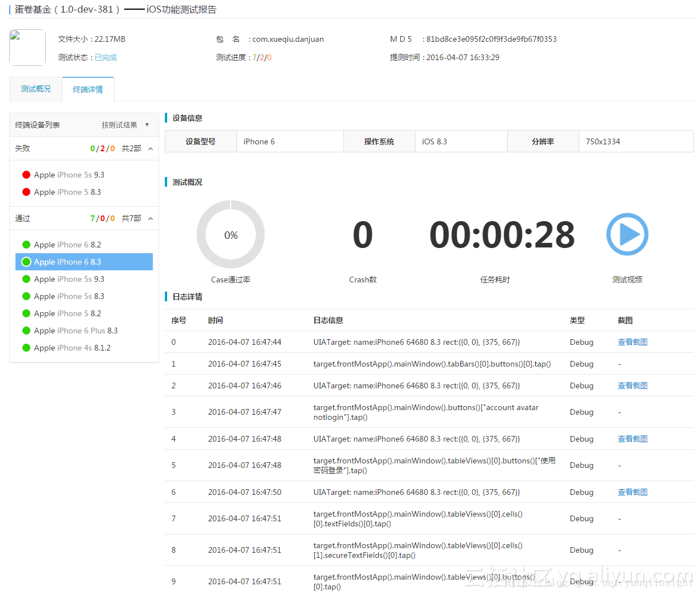700x594 pixels.
Task: View screenshot for log entry 4
Action: 632,439
